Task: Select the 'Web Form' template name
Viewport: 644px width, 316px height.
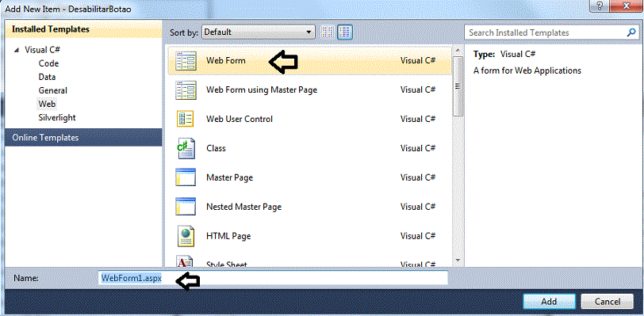Action: [x=226, y=60]
